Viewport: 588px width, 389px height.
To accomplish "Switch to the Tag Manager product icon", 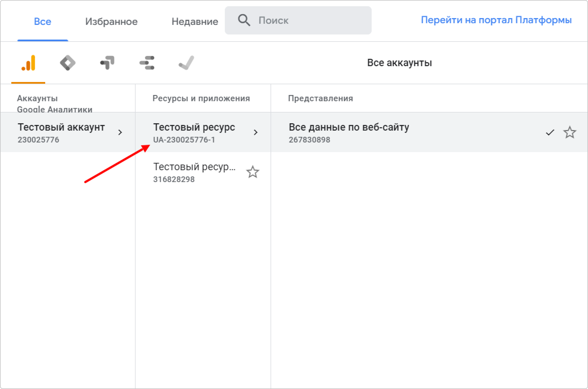I will 68,63.
